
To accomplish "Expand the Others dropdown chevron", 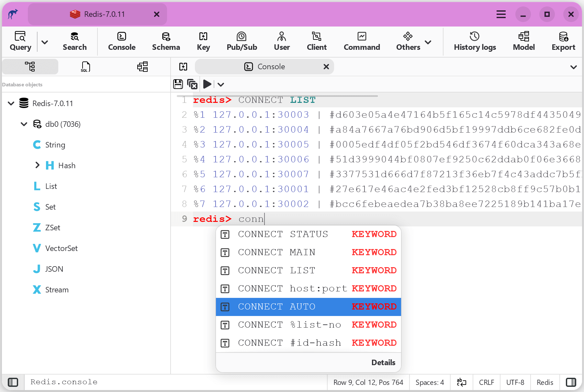I will click(428, 42).
